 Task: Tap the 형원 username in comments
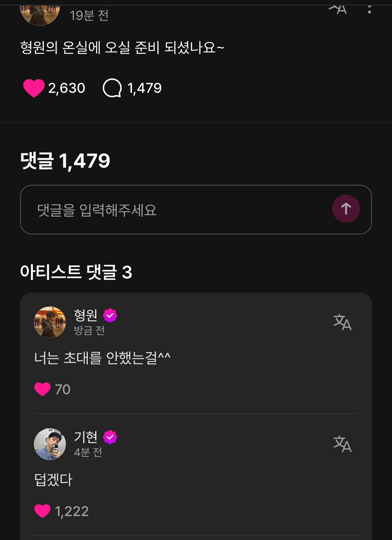85,315
